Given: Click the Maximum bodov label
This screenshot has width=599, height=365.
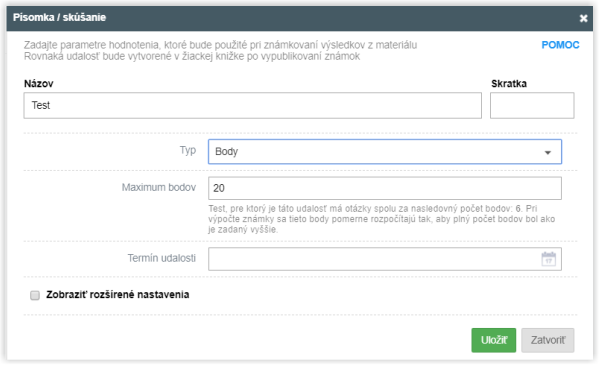Looking at the screenshot, I should [x=159, y=187].
